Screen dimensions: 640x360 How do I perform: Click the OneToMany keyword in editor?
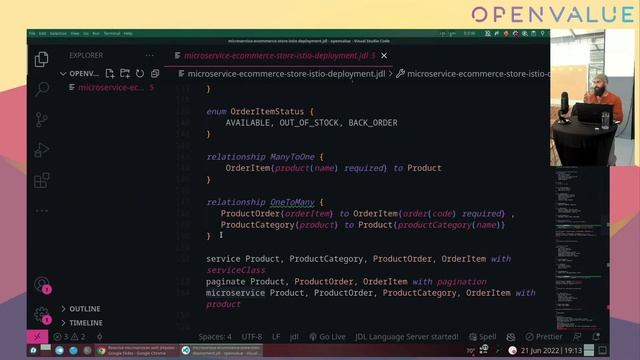(x=292, y=202)
